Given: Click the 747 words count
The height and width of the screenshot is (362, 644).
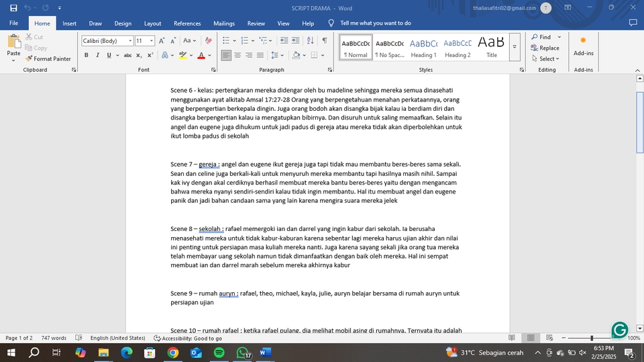Looking at the screenshot, I should 54,338.
